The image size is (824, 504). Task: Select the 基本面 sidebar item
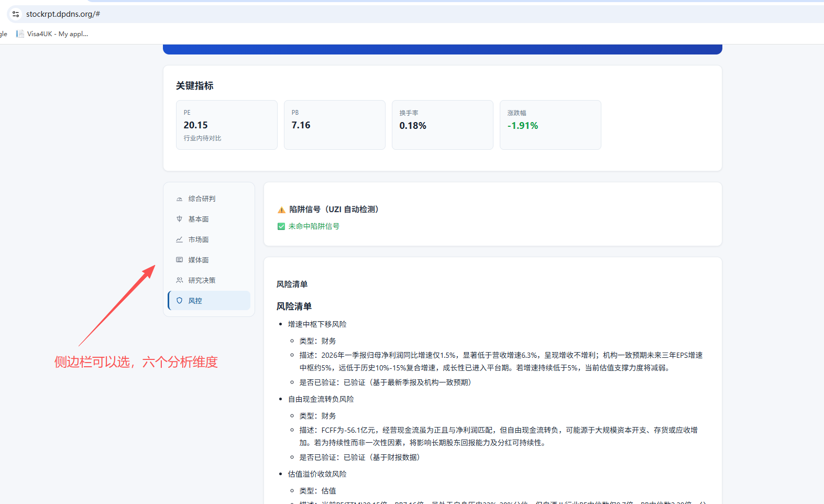(209, 219)
